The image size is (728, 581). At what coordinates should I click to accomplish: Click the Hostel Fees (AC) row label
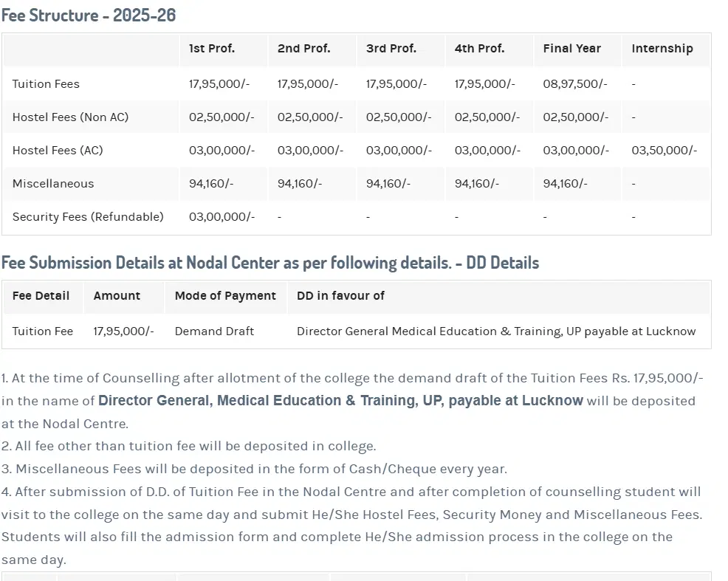58,151
